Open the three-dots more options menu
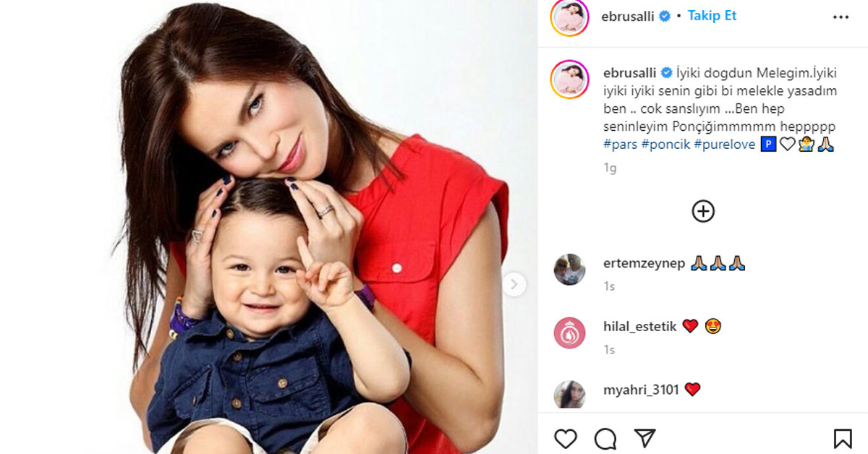This screenshot has width=868, height=454. [841, 17]
